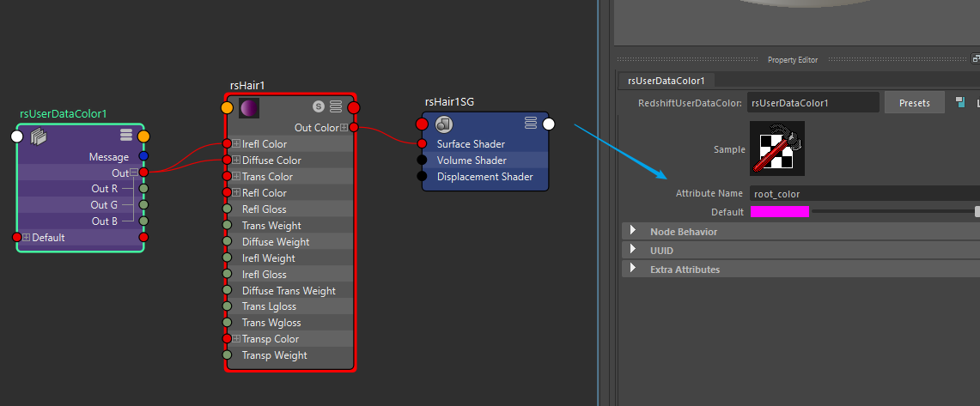Click the left Default input port
This screenshot has width=980, height=406.
(x=17, y=238)
